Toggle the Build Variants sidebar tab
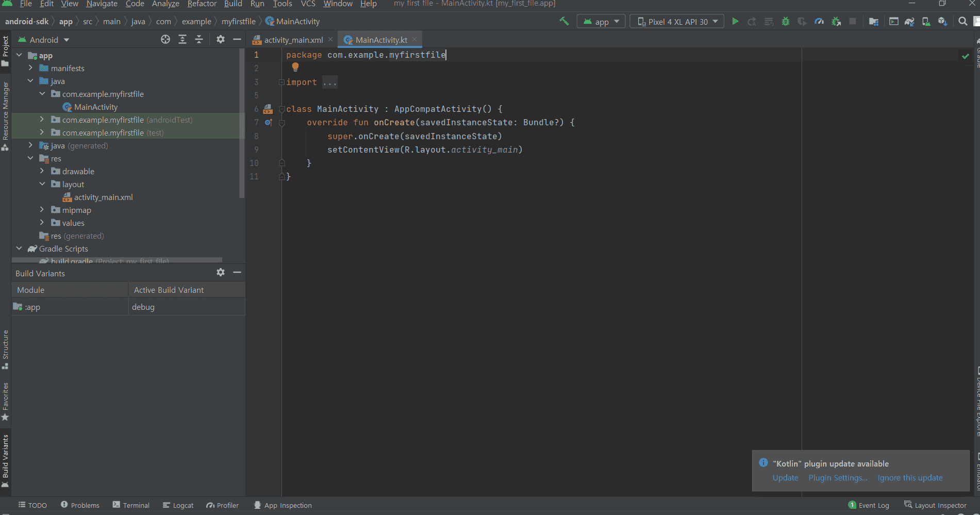 [x=5, y=460]
